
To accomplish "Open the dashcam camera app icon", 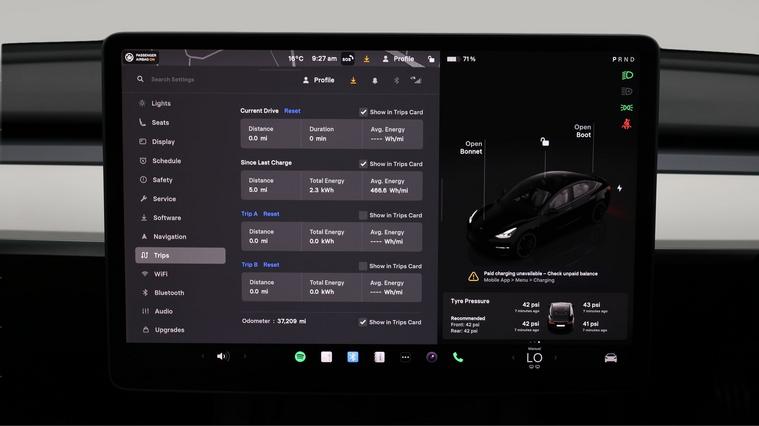I will 432,357.
